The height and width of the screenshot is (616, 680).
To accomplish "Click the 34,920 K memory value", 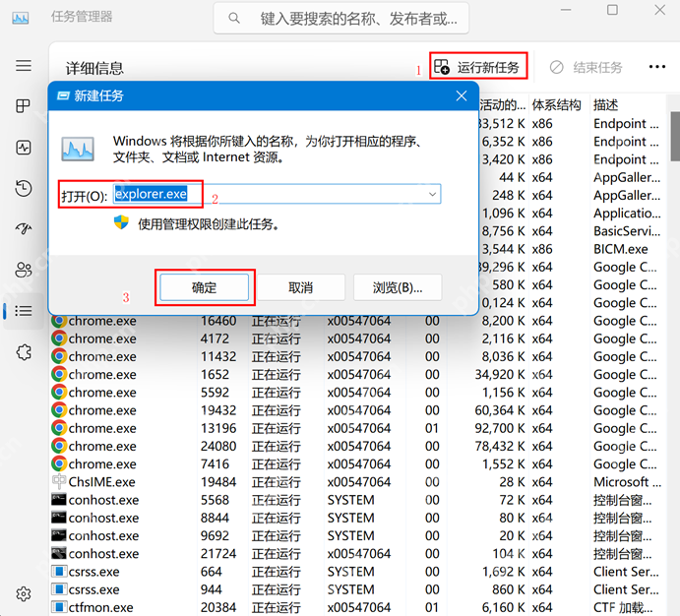I will (x=500, y=374).
